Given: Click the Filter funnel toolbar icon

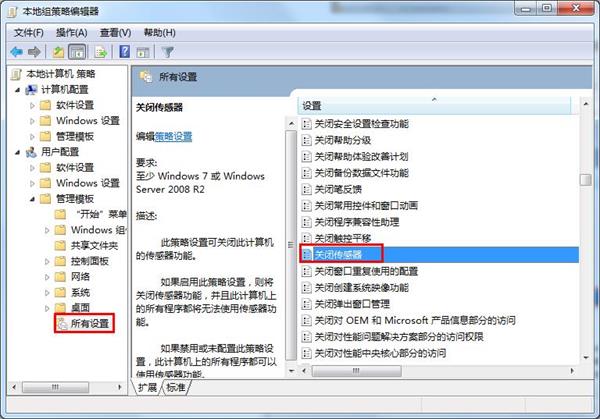Looking at the screenshot, I should pyautogui.click(x=168, y=52).
